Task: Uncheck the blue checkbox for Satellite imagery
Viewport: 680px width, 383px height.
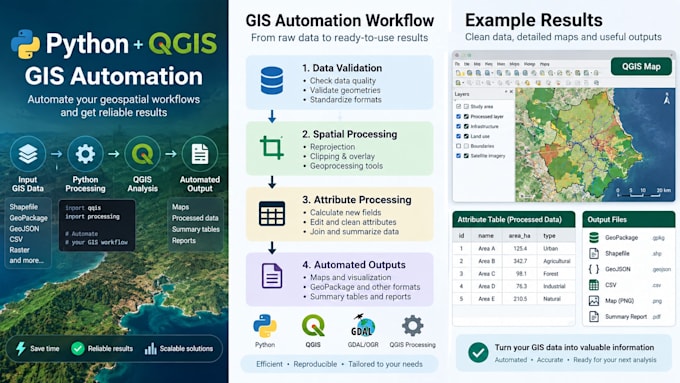Action: coord(458,156)
